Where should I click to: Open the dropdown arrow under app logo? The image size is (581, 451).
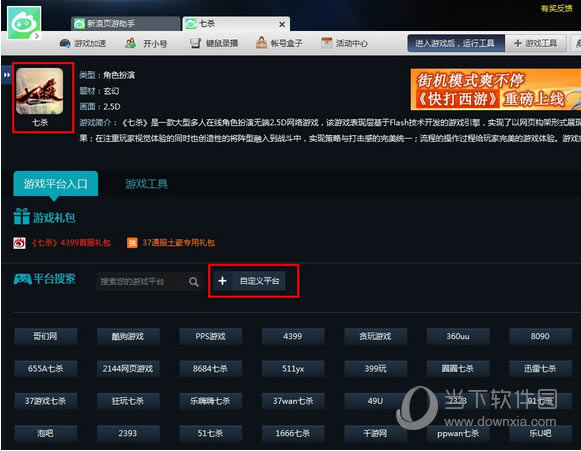tap(36, 36)
